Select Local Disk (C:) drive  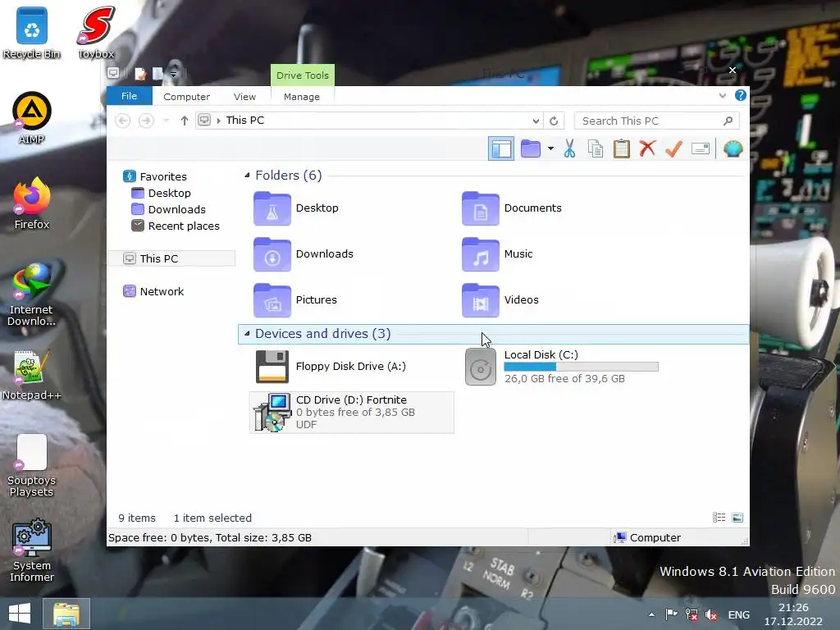(562, 367)
